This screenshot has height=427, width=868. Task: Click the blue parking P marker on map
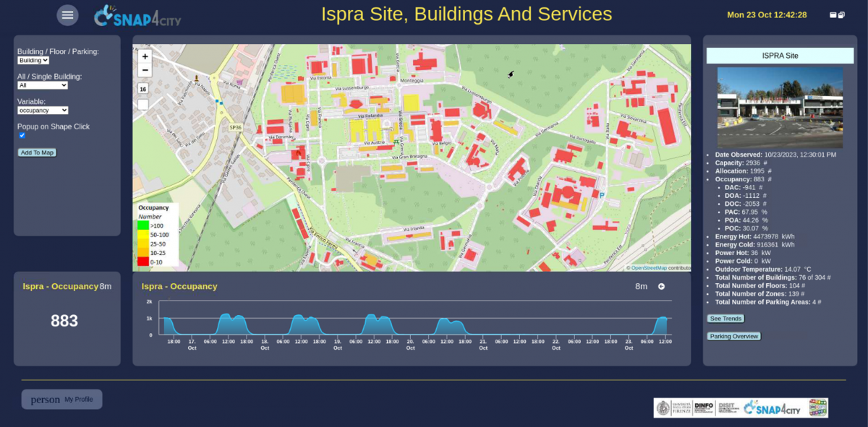(602, 194)
